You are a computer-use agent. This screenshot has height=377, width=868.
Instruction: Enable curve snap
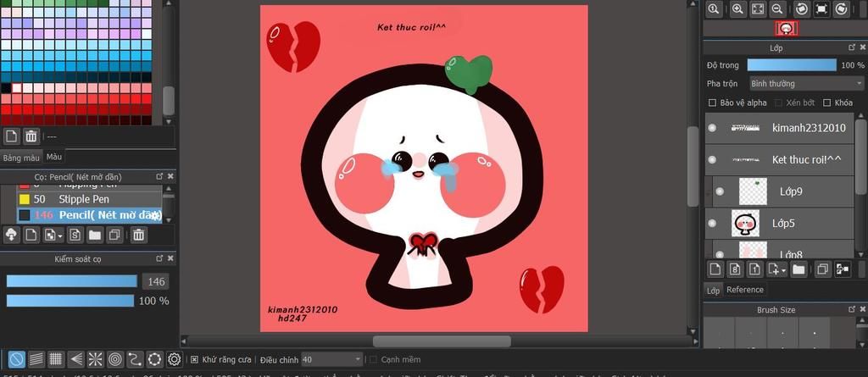pos(135,359)
